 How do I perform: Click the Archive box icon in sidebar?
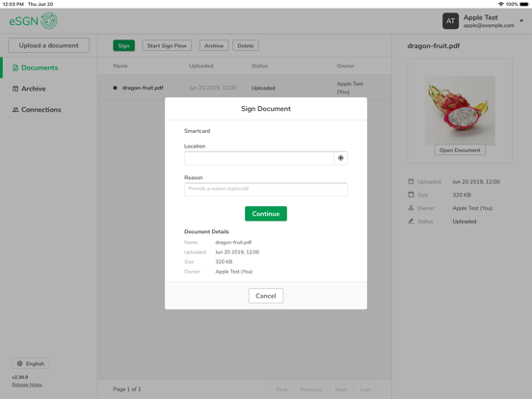(15, 89)
